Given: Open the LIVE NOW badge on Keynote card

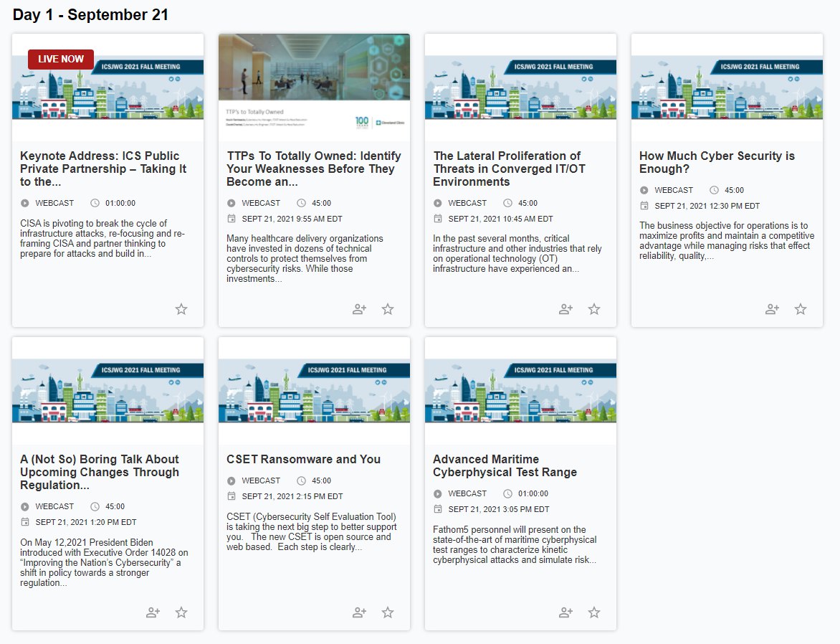Looking at the screenshot, I should (x=60, y=59).
